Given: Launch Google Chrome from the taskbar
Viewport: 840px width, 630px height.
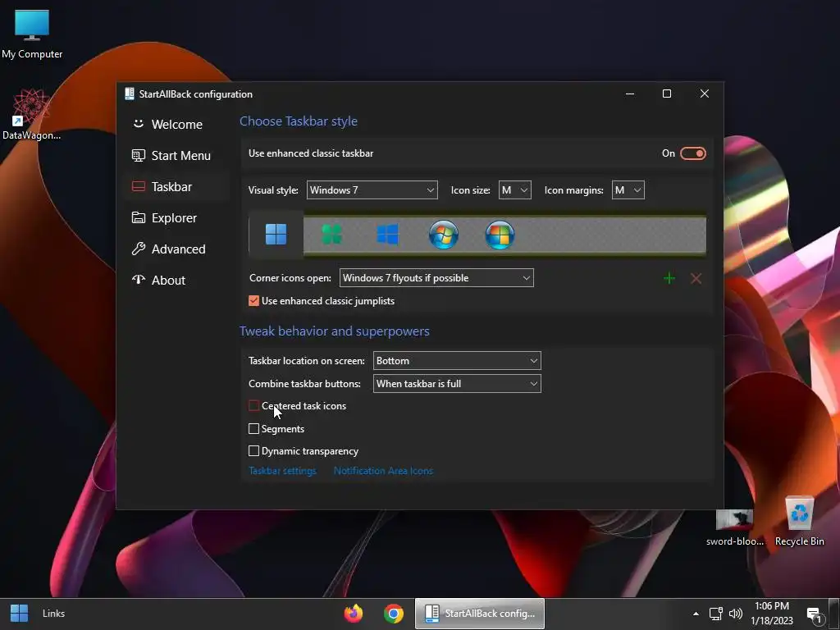Looking at the screenshot, I should (x=394, y=614).
